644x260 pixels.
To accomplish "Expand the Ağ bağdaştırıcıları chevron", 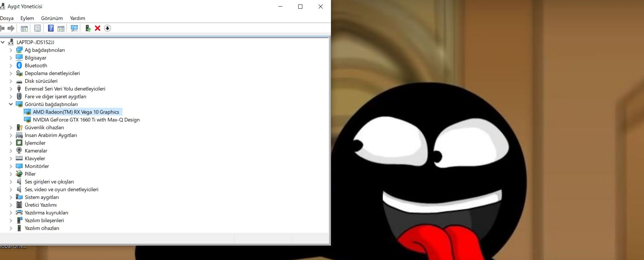I will pos(11,50).
